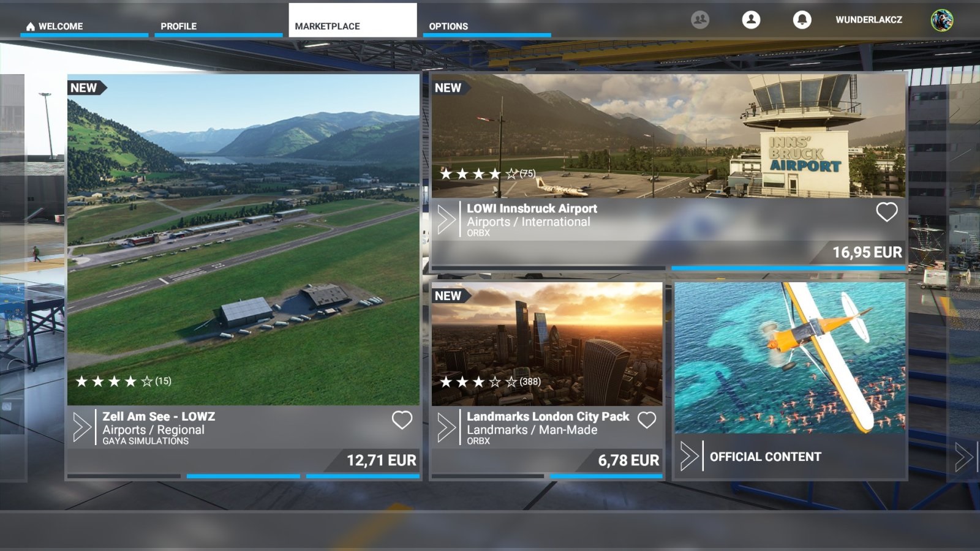Open the user profile icon

pos(751,20)
